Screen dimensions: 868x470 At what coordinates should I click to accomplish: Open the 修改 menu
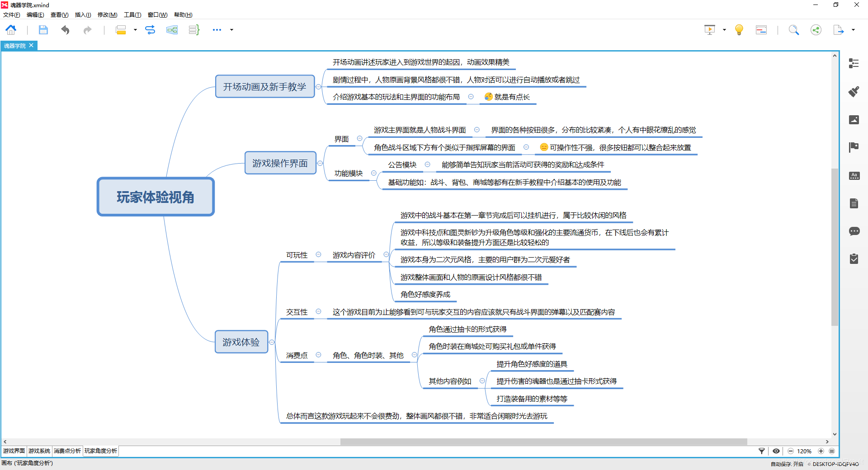pyautogui.click(x=108, y=15)
